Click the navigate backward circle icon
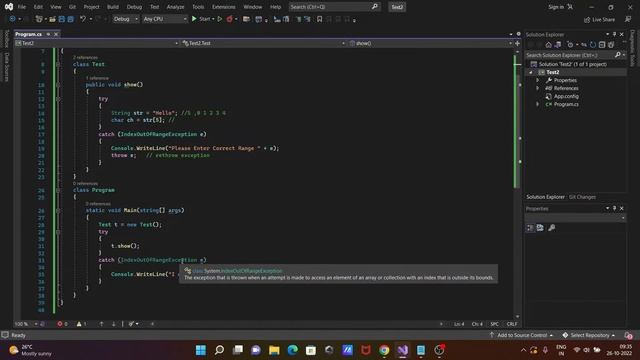640x360 pixels. click(x=12, y=19)
